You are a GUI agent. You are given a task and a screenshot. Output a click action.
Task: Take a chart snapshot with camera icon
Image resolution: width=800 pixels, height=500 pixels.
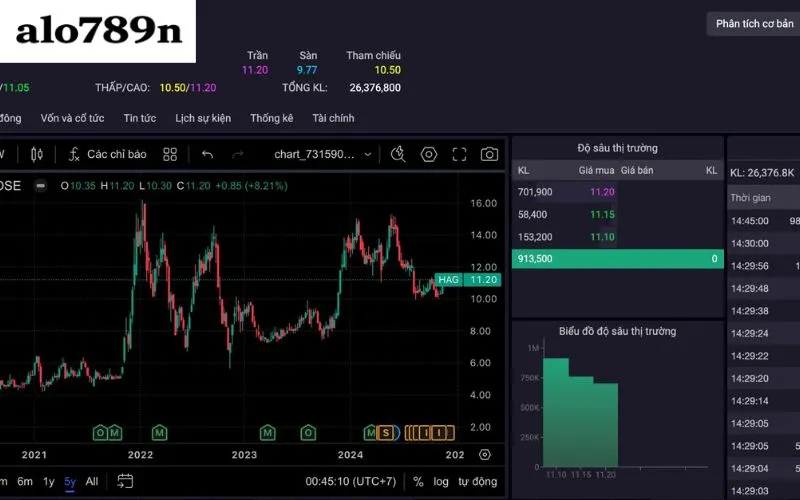point(489,154)
